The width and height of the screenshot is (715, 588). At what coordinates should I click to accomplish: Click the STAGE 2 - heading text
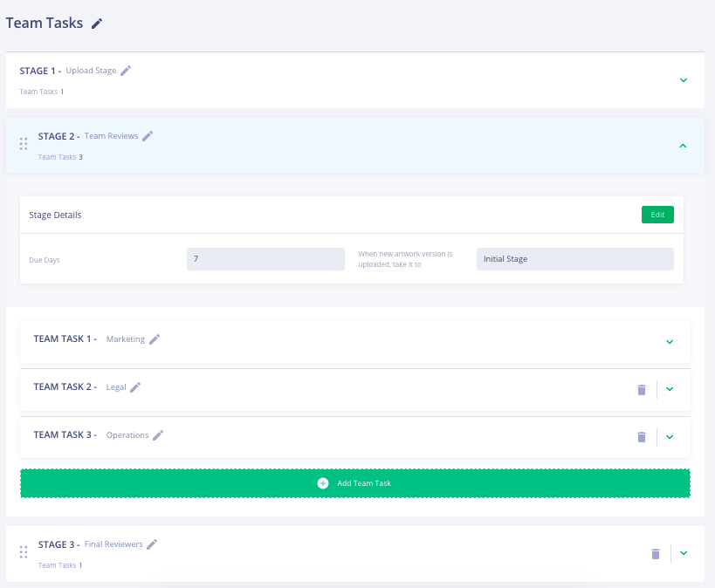click(58, 136)
